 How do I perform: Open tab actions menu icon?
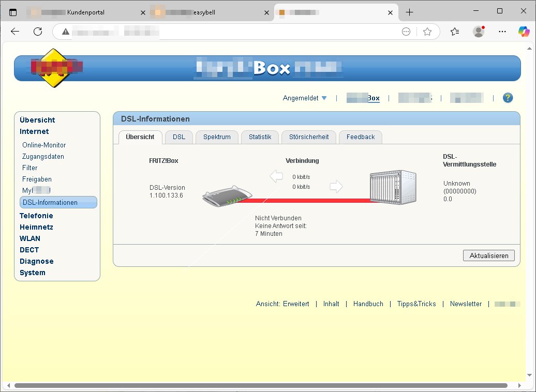coord(13,12)
